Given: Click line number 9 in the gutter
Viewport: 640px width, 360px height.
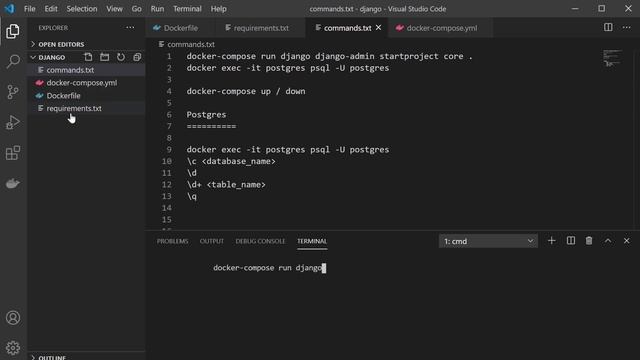Looking at the screenshot, I should tap(169, 150).
